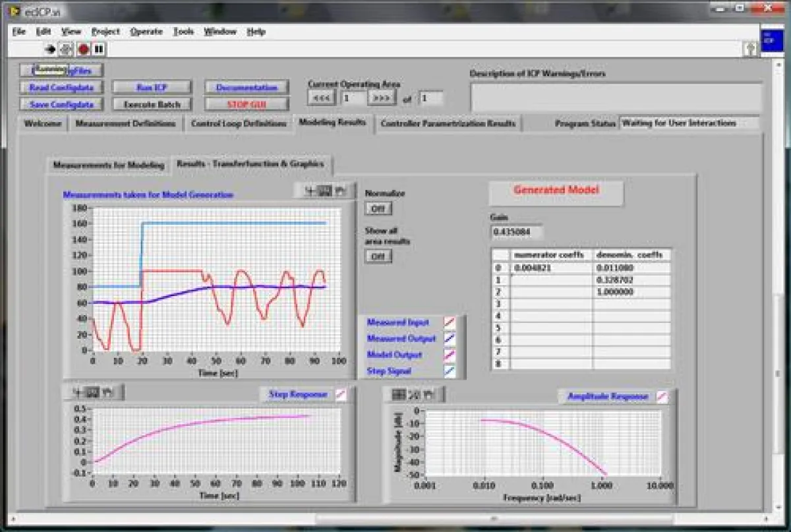The image size is (791, 532).
Task: Select the zoom tool in the measurements graph palette
Action: (x=325, y=191)
